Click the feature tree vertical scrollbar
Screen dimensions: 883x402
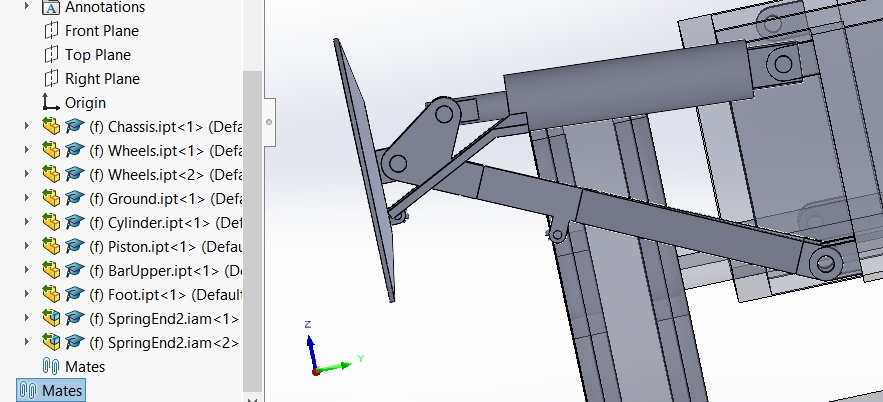point(253,231)
